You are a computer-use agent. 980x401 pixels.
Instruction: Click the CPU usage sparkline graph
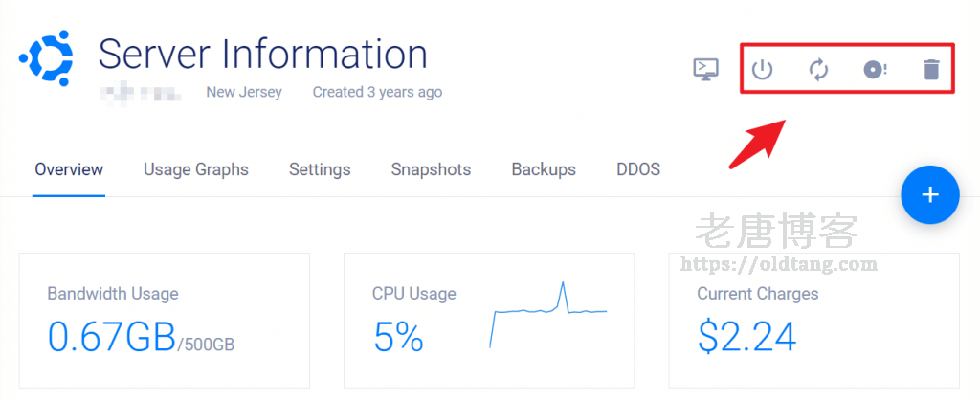[x=549, y=311]
